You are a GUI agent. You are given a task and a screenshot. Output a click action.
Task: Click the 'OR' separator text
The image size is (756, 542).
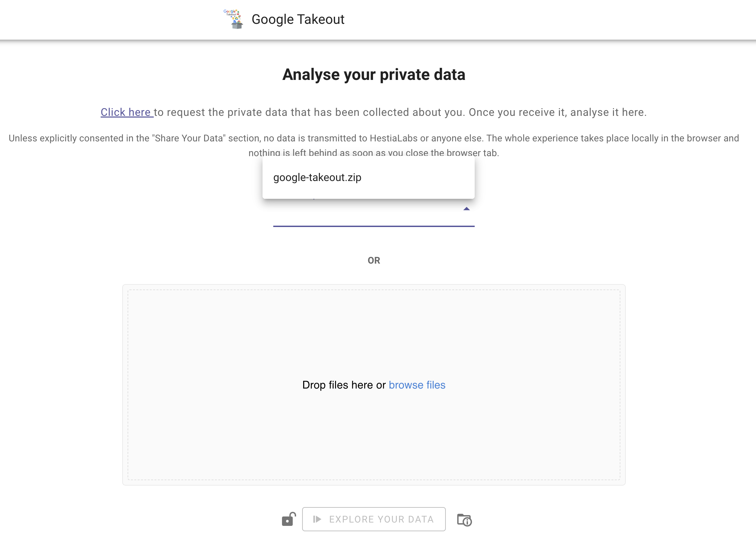(374, 260)
